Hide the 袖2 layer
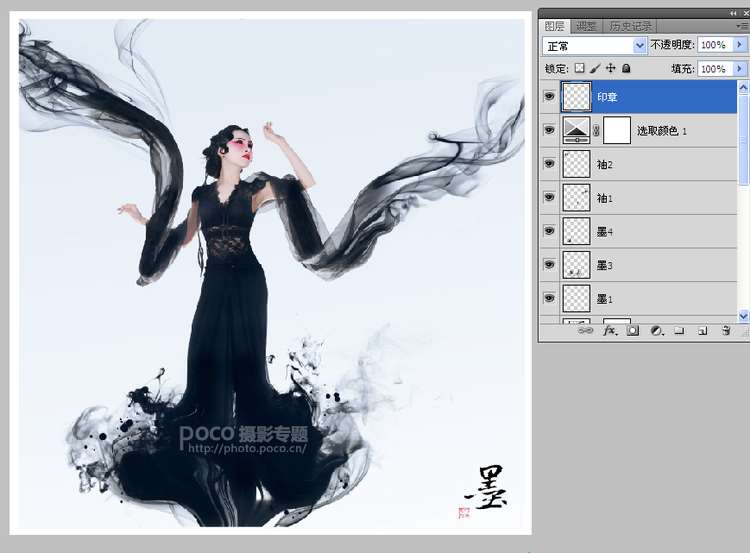Image resolution: width=750 pixels, height=553 pixels. tap(549, 163)
